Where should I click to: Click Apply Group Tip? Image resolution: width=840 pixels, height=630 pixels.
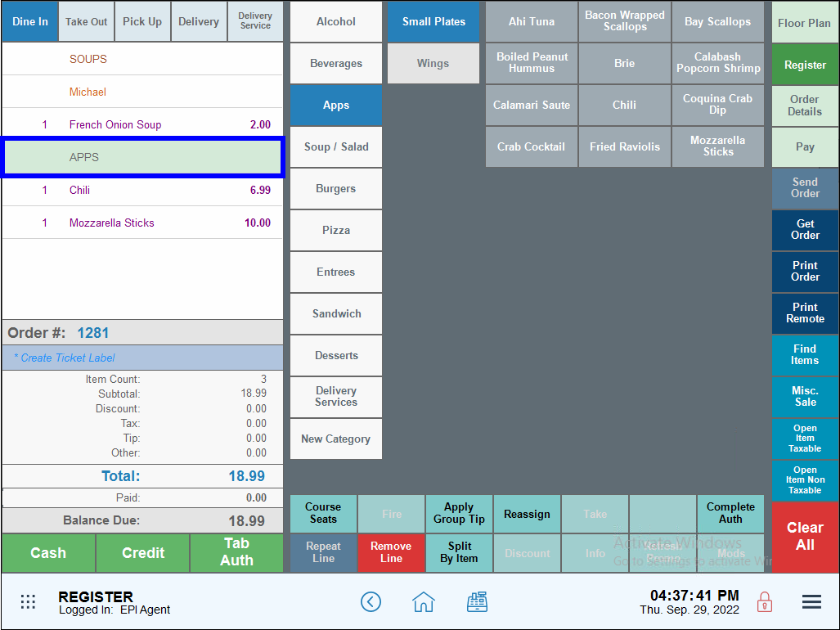click(459, 513)
